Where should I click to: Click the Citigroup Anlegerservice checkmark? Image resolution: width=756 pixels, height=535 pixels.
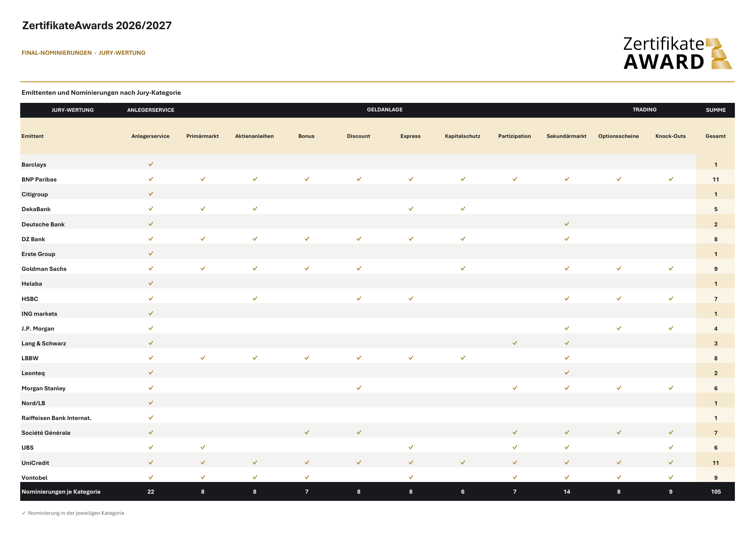tap(151, 194)
